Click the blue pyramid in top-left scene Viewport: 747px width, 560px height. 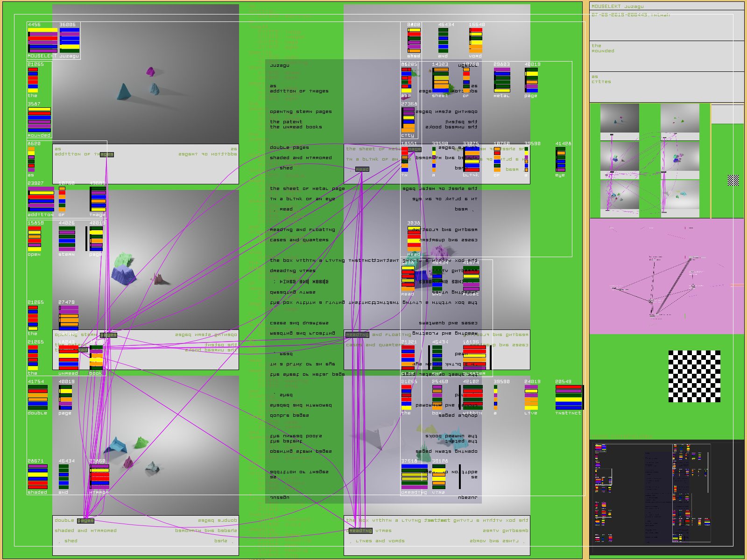click(123, 92)
